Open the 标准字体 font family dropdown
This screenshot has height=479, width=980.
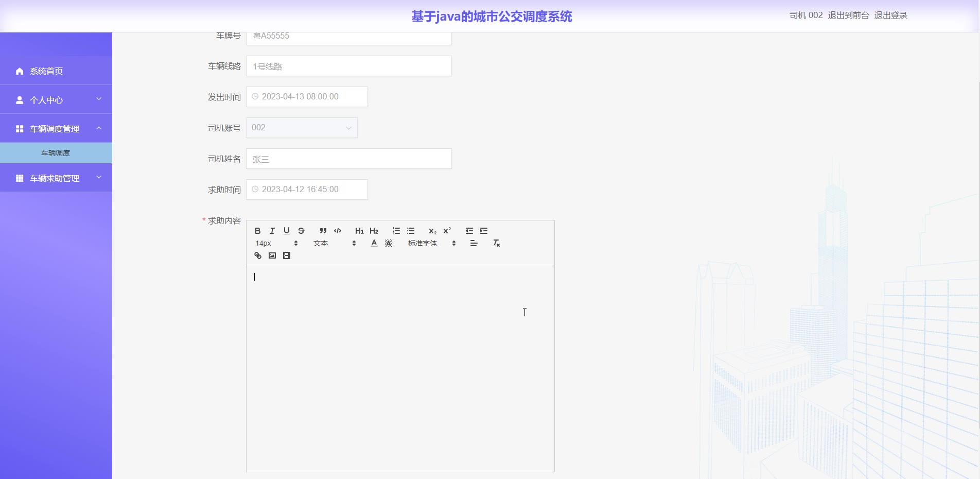tap(432, 243)
